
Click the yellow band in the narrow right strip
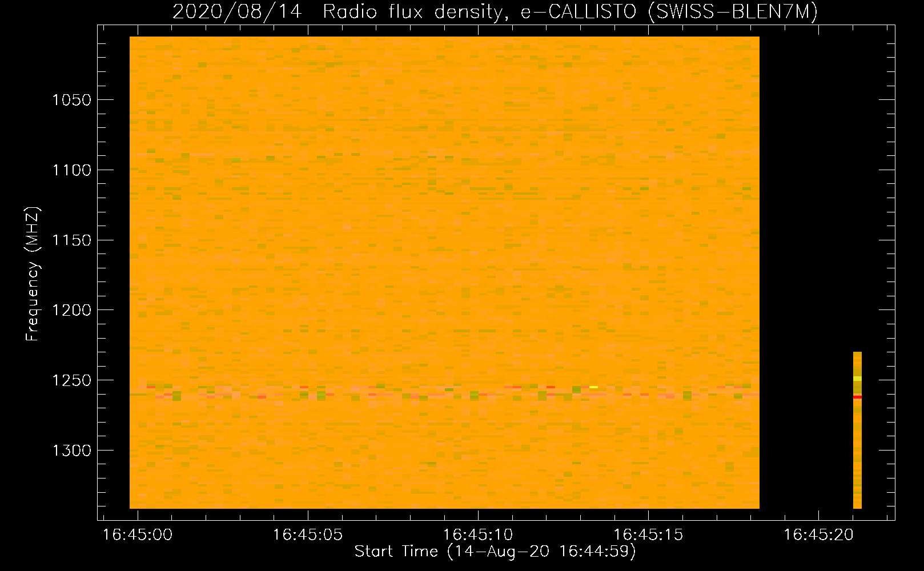pyautogui.click(x=857, y=379)
